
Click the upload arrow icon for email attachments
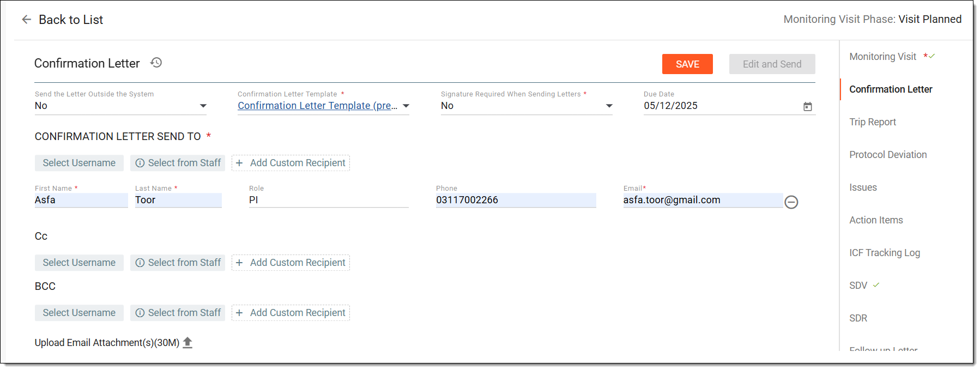click(187, 343)
